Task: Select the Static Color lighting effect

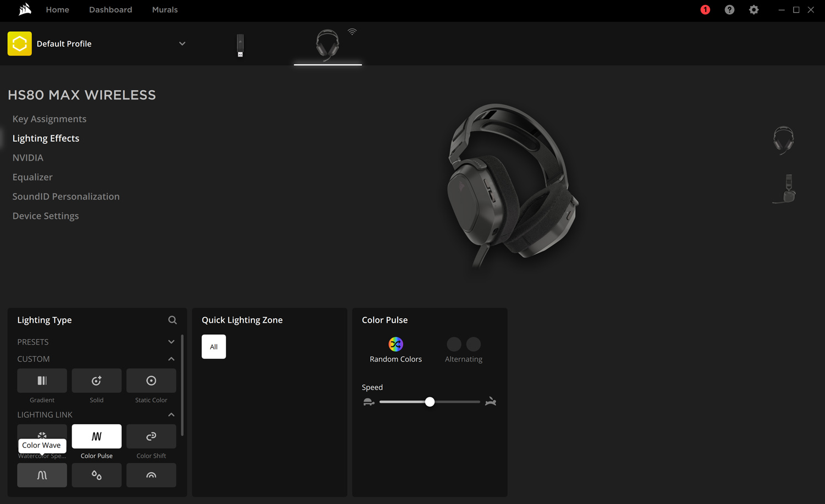Action: click(x=151, y=381)
